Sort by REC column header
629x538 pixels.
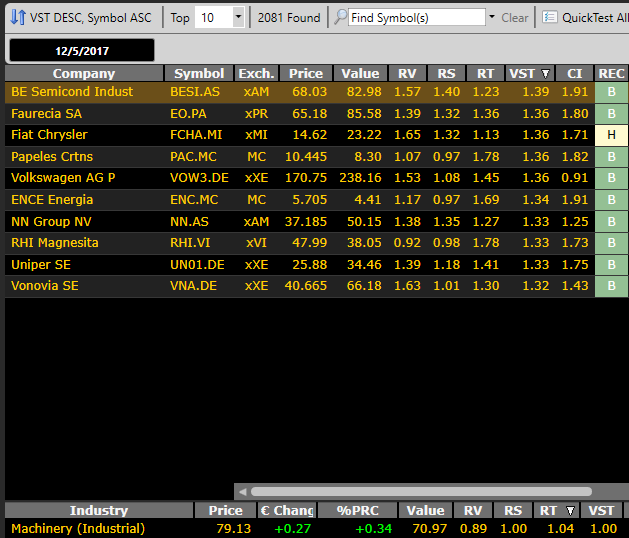(x=611, y=73)
